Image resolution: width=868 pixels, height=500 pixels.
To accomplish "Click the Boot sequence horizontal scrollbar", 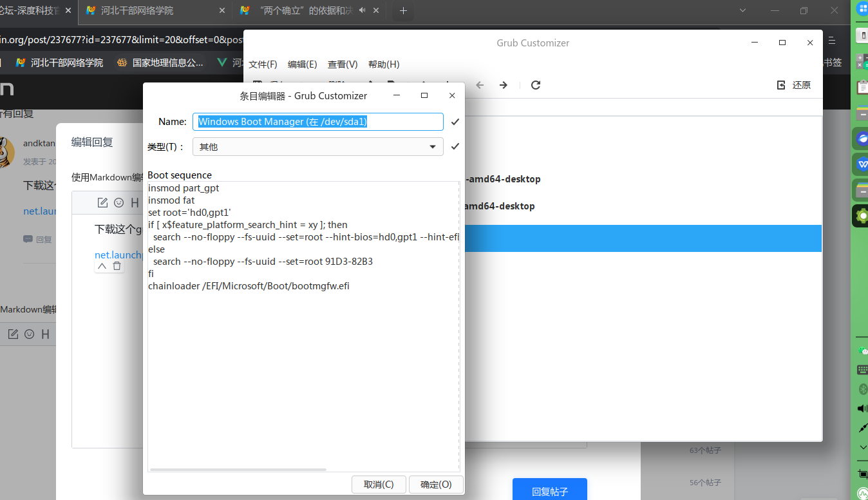I will pos(238,470).
